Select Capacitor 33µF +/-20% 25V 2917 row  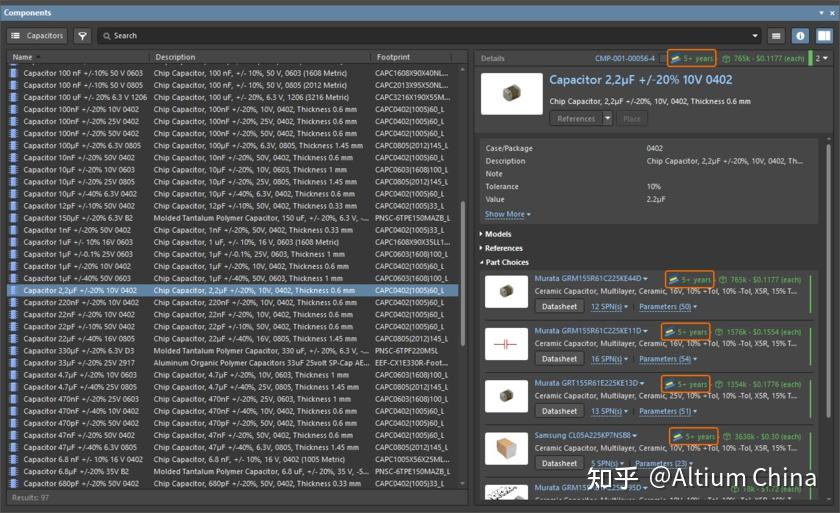(232, 363)
